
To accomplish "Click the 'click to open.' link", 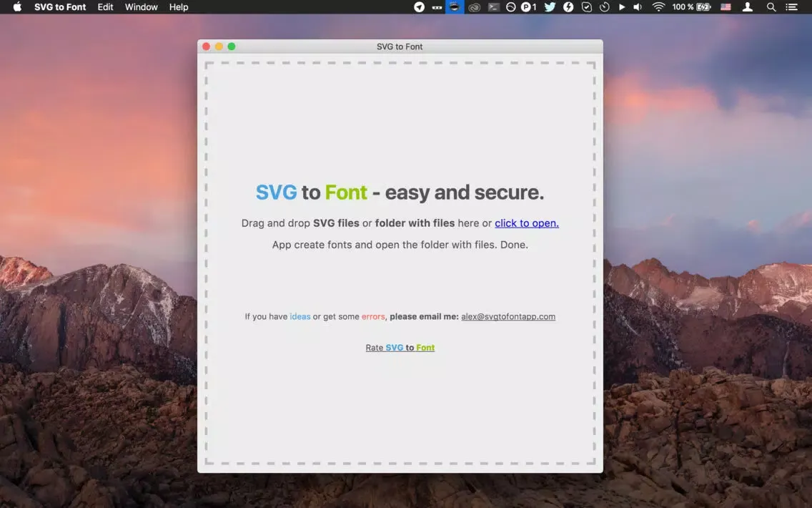I will pyautogui.click(x=527, y=223).
